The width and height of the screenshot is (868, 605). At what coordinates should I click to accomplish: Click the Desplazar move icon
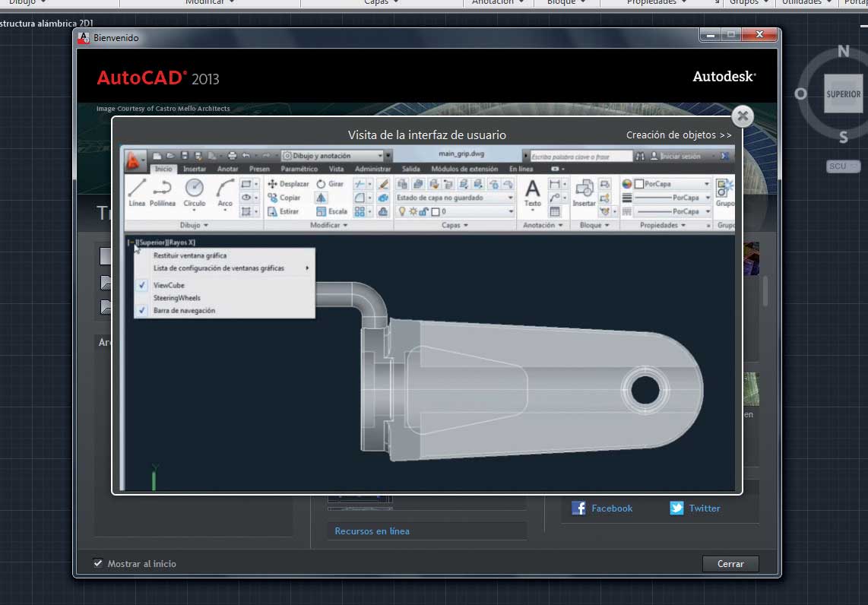pos(272,184)
